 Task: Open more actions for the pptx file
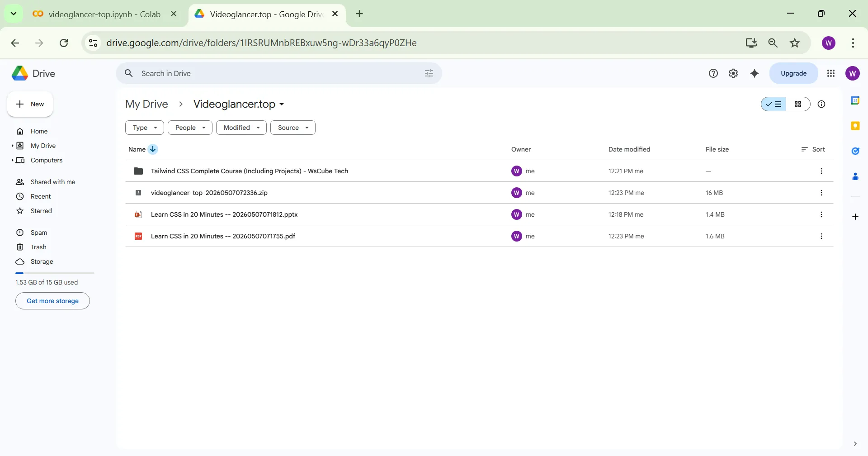(821, 214)
